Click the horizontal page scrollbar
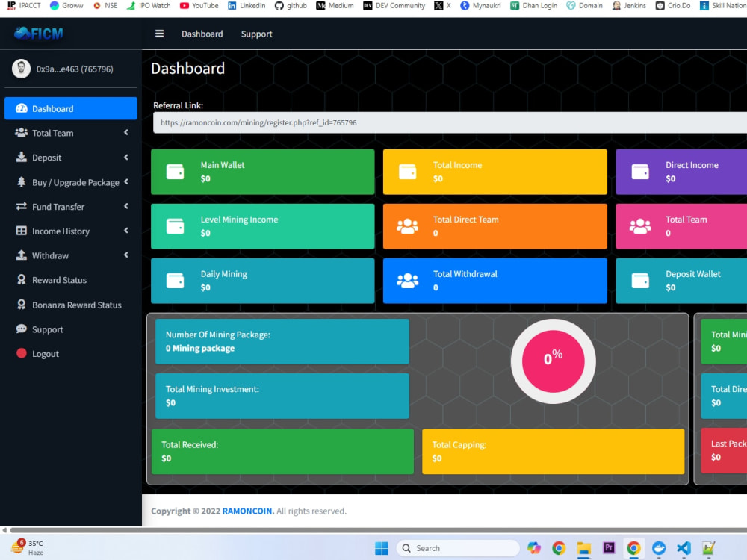 (x=379, y=529)
